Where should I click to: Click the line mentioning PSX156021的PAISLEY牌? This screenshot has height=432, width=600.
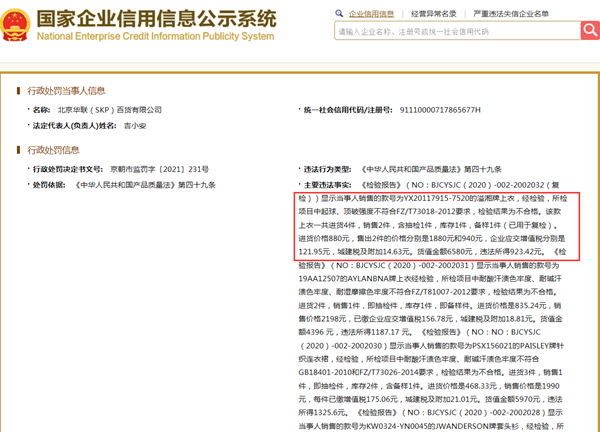[x=431, y=346]
